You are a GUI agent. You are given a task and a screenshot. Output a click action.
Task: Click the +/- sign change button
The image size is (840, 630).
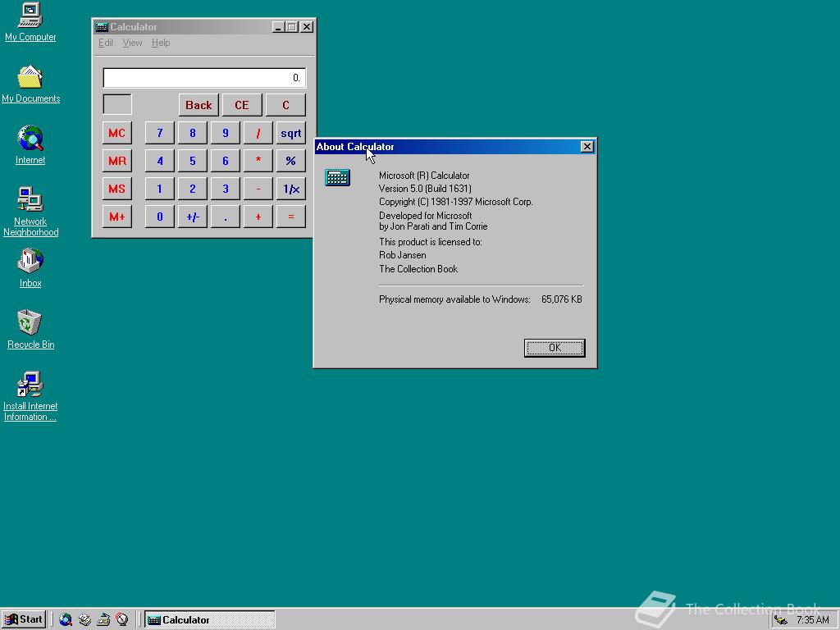coord(192,217)
